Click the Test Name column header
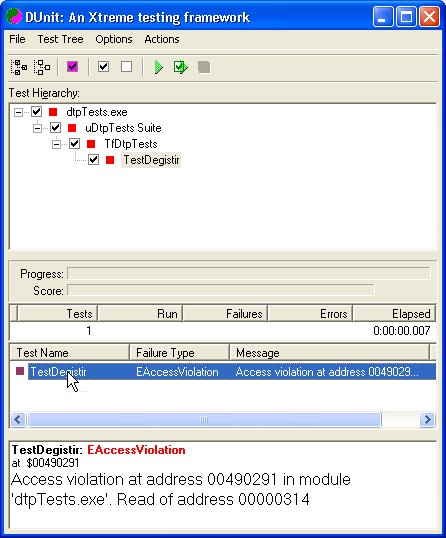Image resolution: width=446 pixels, height=538 pixels. point(70,353)
